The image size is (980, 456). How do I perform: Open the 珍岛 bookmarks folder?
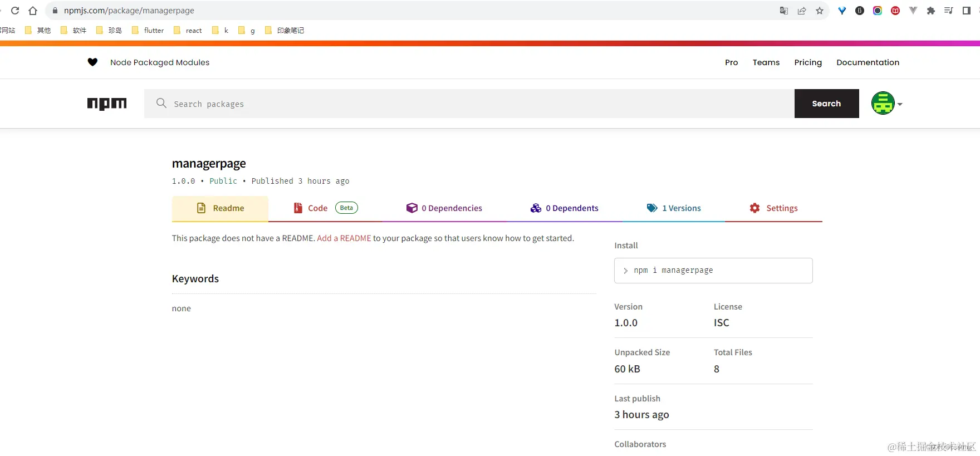[x=109, y=31]
